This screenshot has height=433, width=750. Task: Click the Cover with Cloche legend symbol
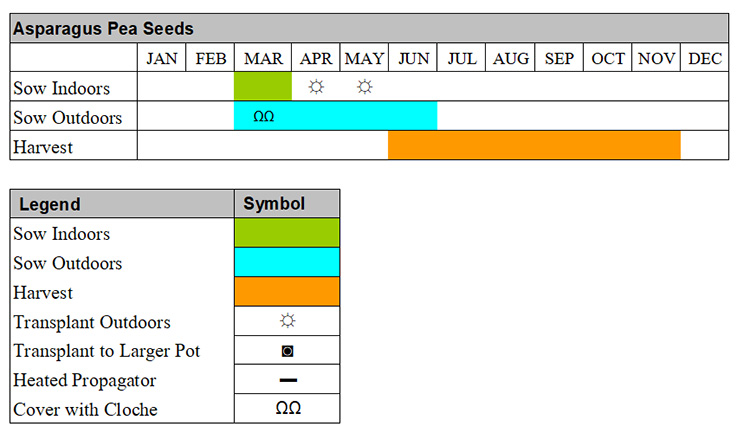coord(288,408)
